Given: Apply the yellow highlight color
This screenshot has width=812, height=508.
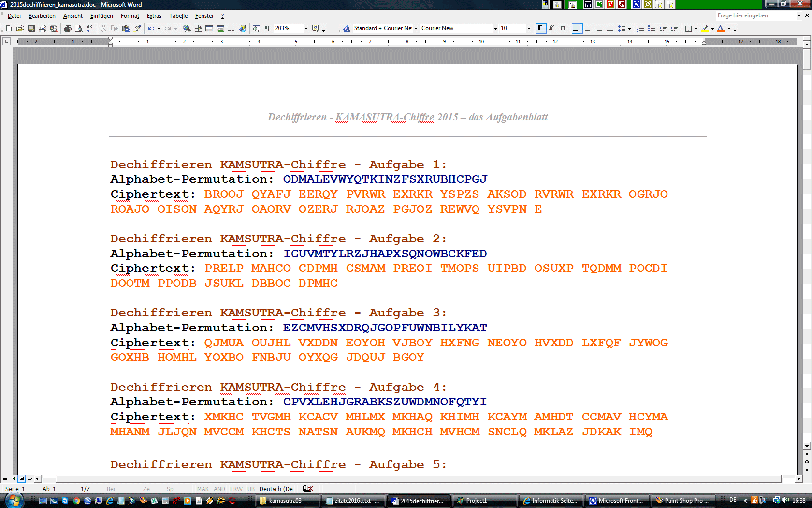Looking at the screenshot, I should pyautogui.click(x=705, y=29).
